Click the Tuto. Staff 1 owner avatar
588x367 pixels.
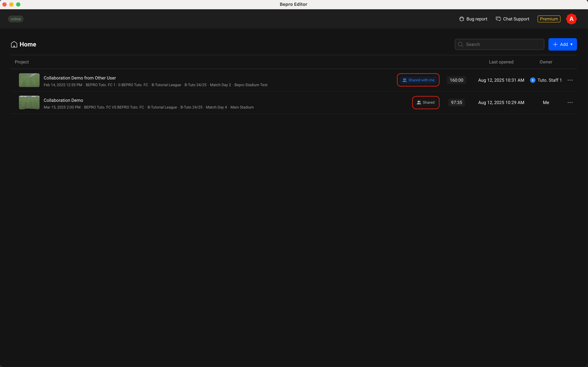coord(533,80)
